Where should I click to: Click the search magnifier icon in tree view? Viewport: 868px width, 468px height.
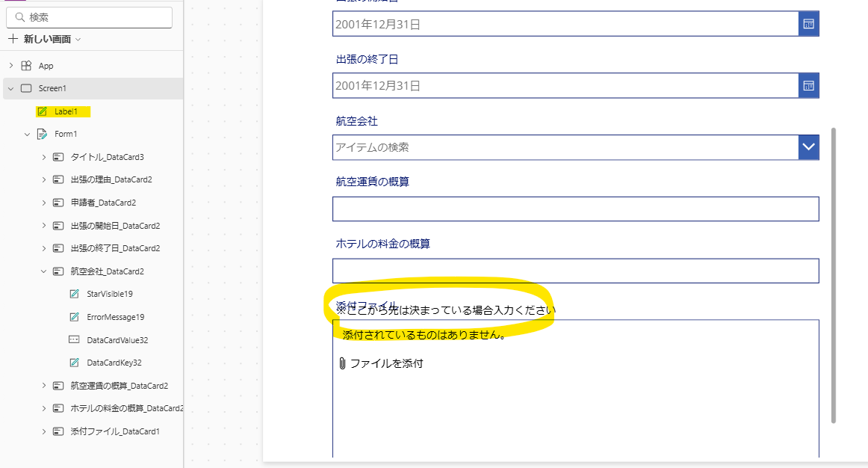tap(20, 17)
